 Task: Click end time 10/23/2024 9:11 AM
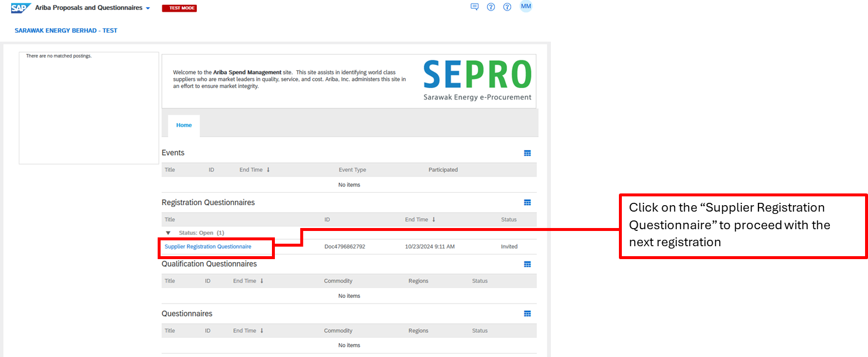click(430, 247)
